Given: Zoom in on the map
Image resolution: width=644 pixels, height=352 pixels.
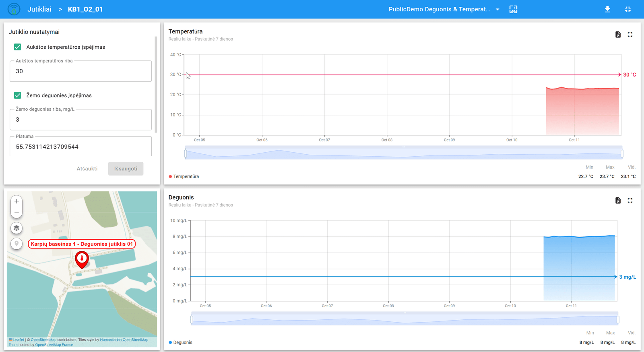Looking at the screenshot, I should [x=17, y=201].
